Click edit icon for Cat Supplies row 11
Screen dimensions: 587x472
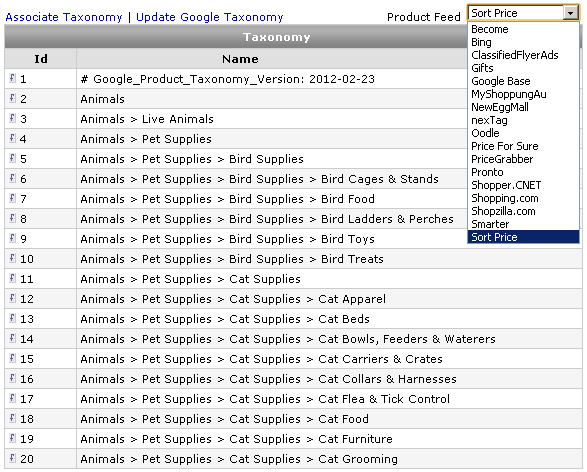tap(12, 278)
